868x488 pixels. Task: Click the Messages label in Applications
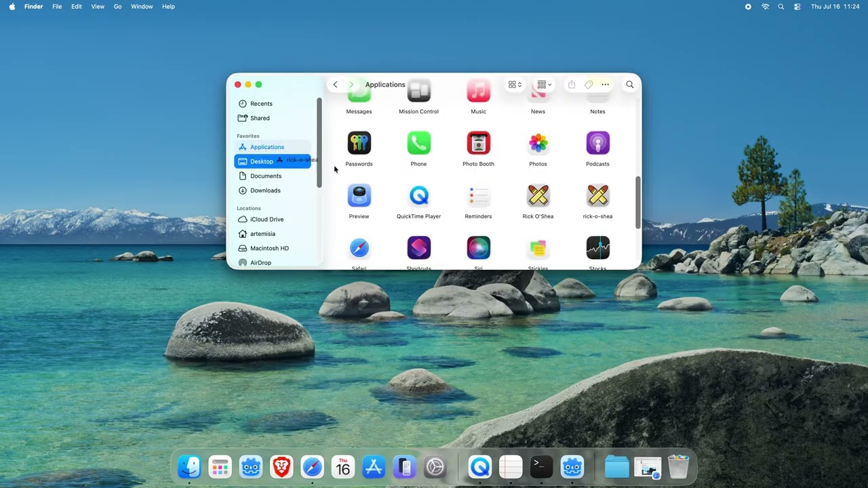pyautogui.click(x=359, y=111)
